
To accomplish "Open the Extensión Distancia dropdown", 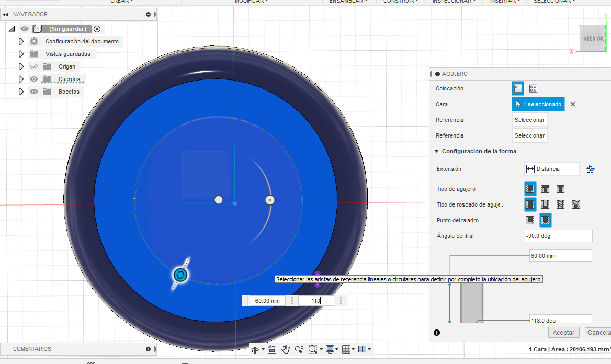I will [552, 169].
